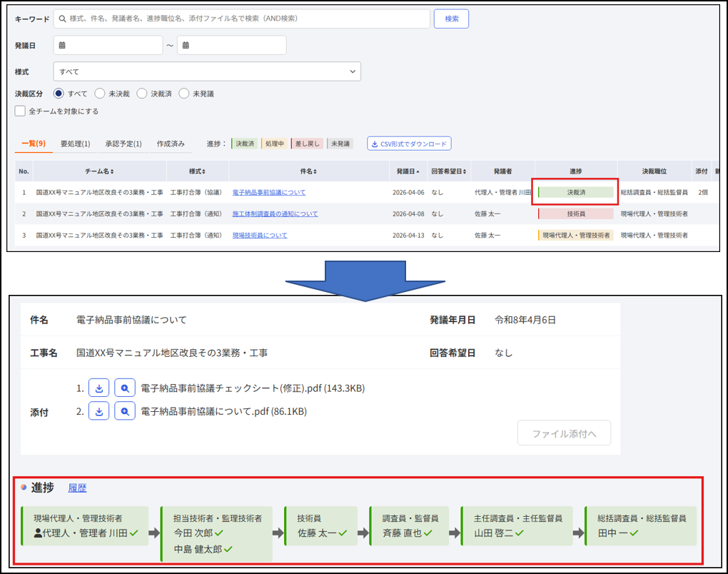
Task: Sort by 様式 column header
Action: tap(197, 171)
